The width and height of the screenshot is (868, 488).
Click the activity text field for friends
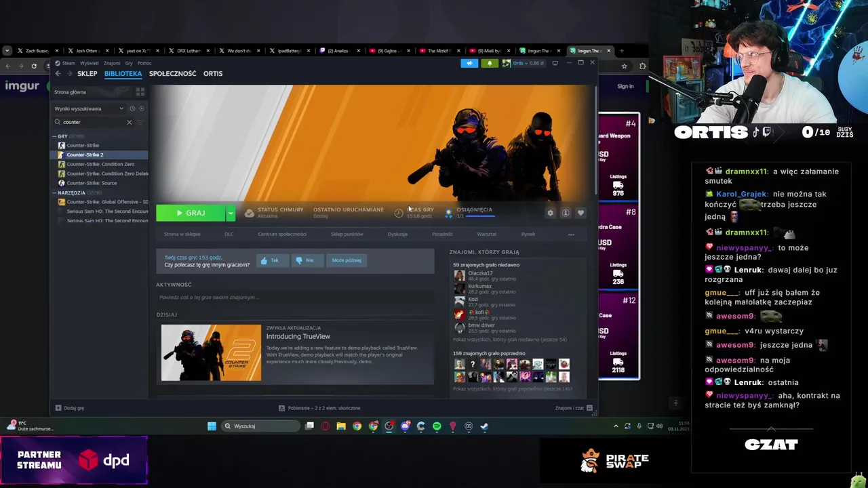[x=294, y=298]
